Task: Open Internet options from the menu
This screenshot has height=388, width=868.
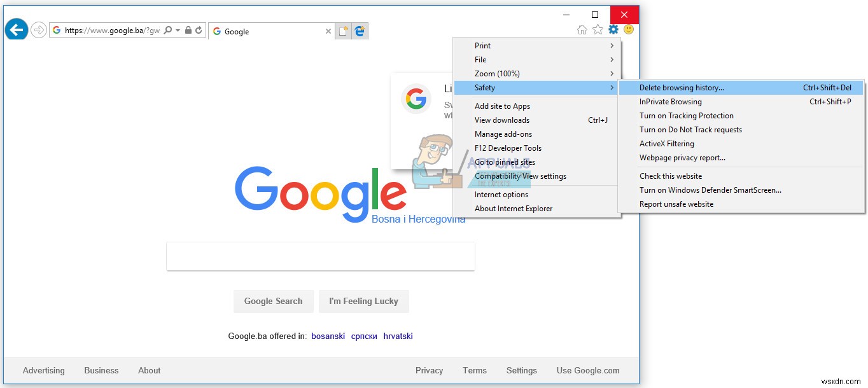Action: [x=501, y=194]
